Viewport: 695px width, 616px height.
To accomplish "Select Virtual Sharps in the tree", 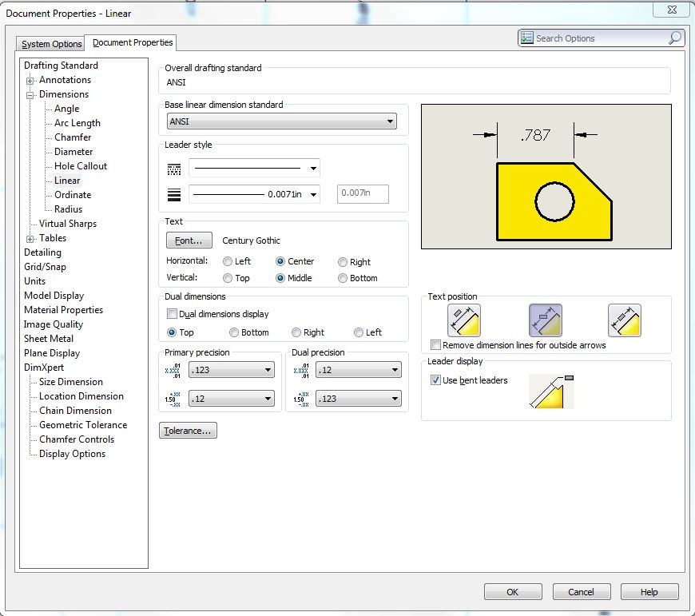I will (x=67, y=224).
